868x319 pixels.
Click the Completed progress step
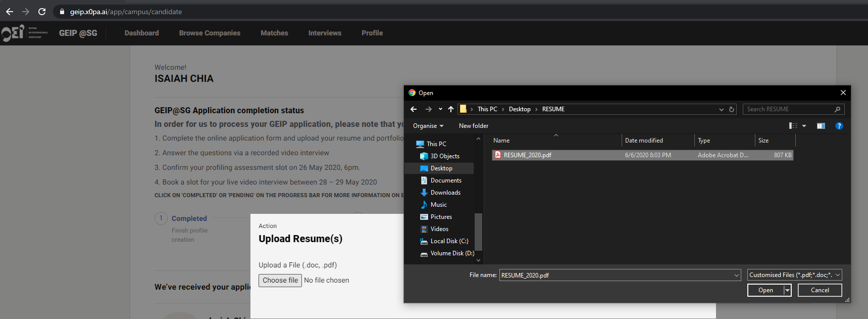(189, 218)
